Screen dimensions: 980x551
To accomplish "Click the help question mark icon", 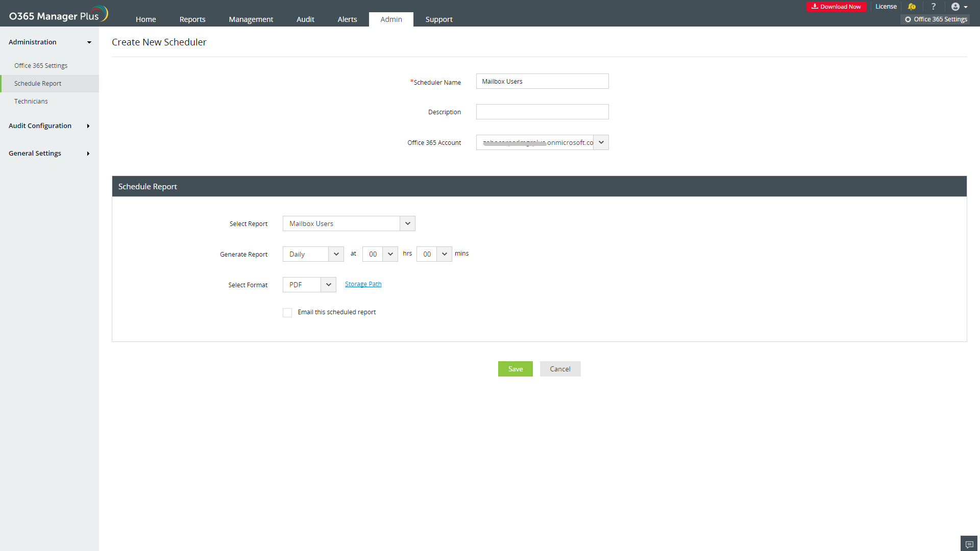I will [x=933, y=7].
